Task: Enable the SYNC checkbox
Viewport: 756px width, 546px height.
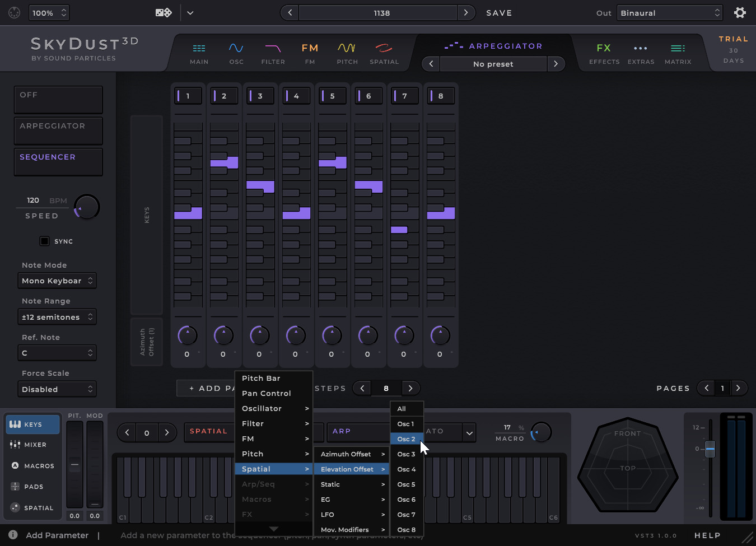Action: tap(44, 241)
